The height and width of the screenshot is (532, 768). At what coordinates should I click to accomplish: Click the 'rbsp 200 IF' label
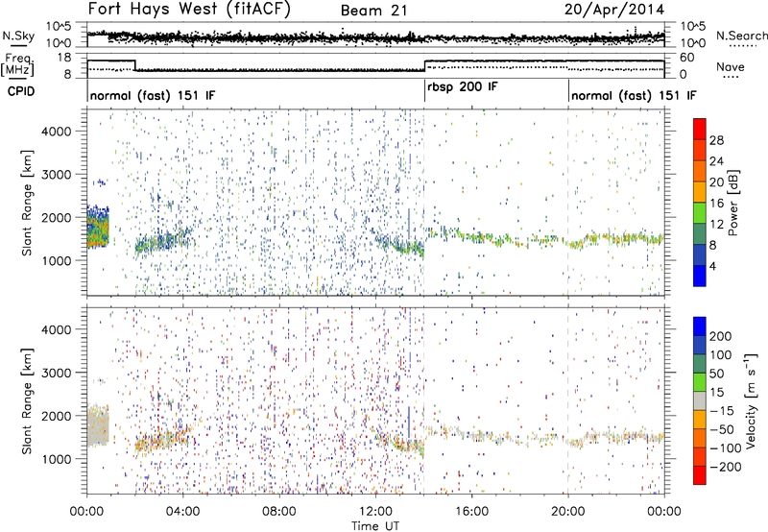[463, 87]
